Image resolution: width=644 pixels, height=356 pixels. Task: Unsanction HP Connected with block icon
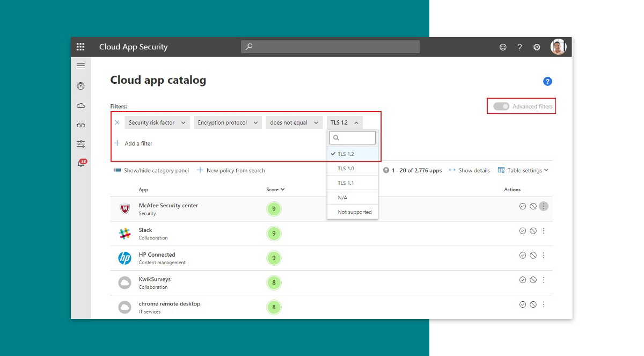533,256
